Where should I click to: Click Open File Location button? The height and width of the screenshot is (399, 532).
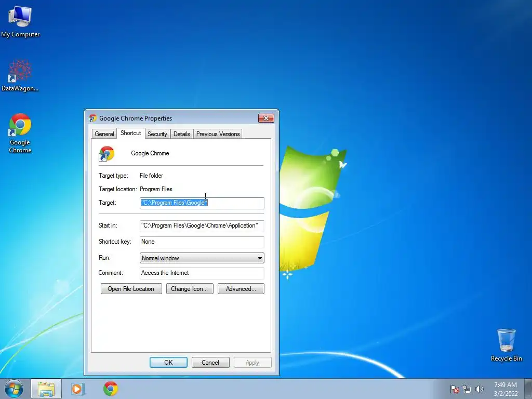click(131, 289)
